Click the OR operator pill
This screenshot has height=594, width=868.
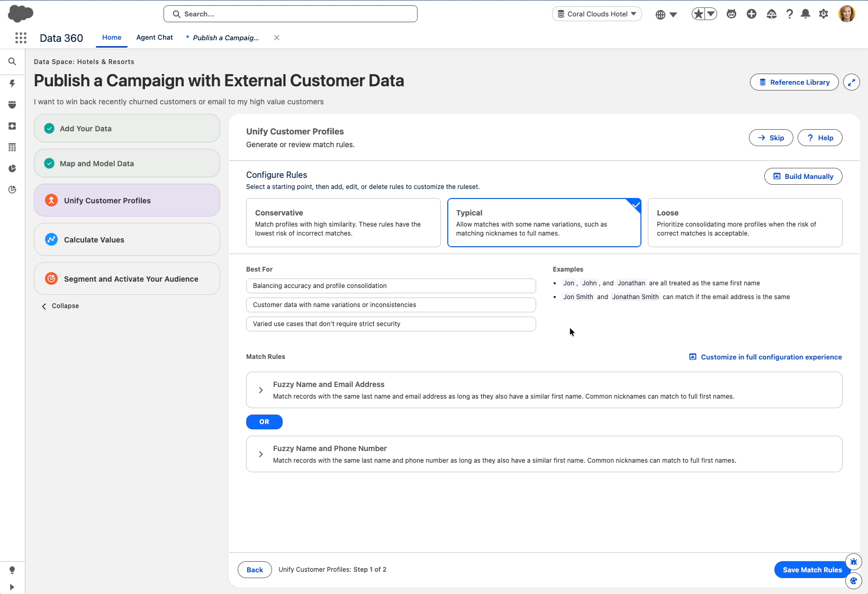[264, 422]
